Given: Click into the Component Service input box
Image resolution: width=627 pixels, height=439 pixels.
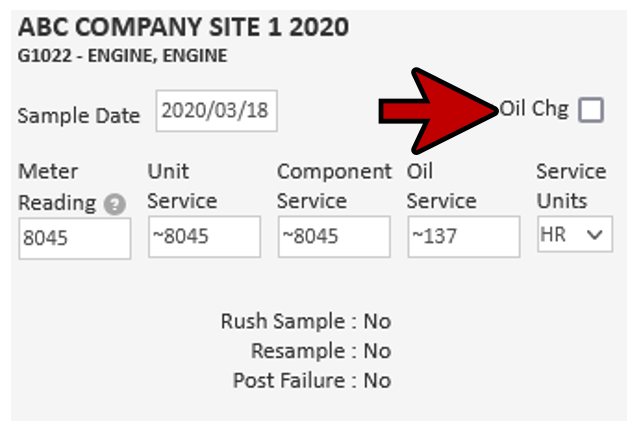Looking at the screenshot, I should (x=333, y=238).
